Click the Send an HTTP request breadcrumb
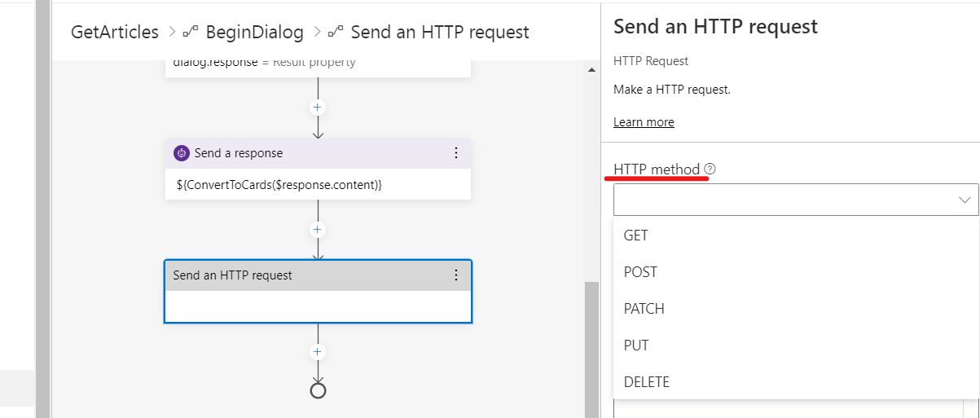 click(440, 32)
